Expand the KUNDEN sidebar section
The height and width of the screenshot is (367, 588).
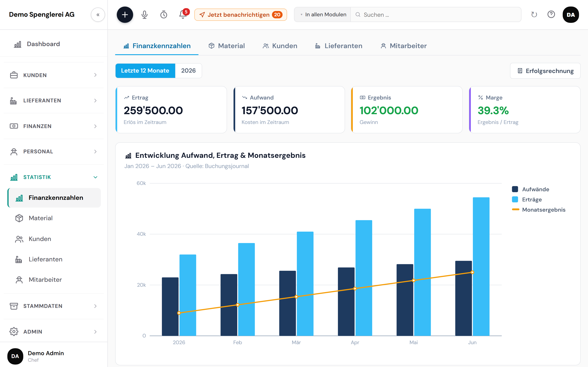(54, 75)
